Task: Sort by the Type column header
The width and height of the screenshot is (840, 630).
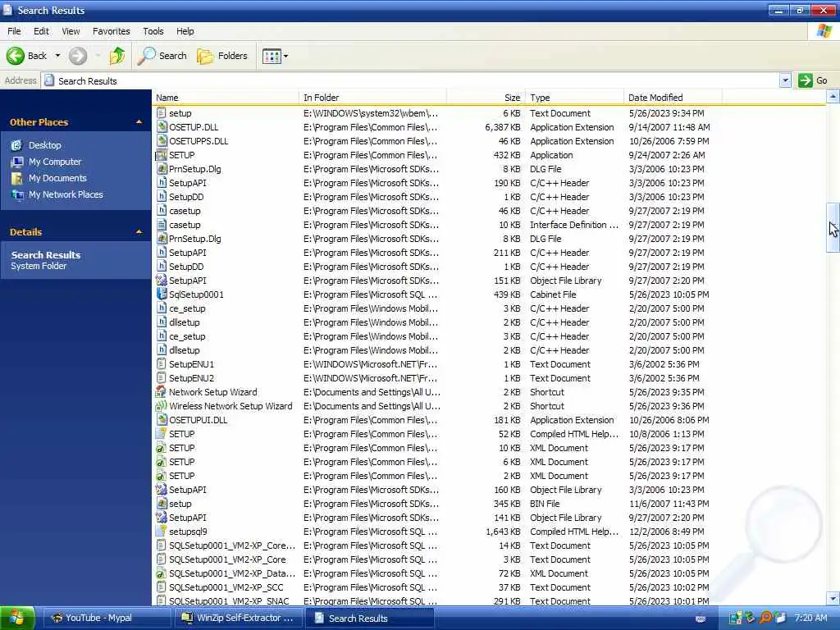Action: tap(574, 98)
